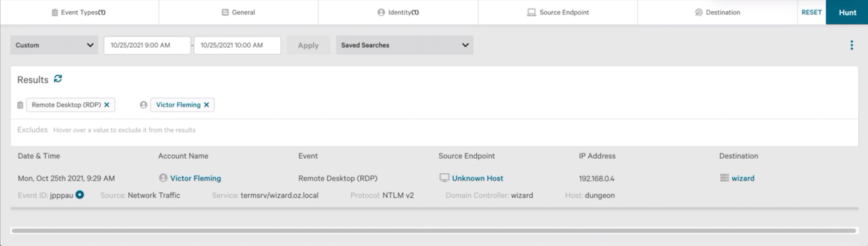
Task: Click the Victor Fleming chip label
Action: pos(178,105)
